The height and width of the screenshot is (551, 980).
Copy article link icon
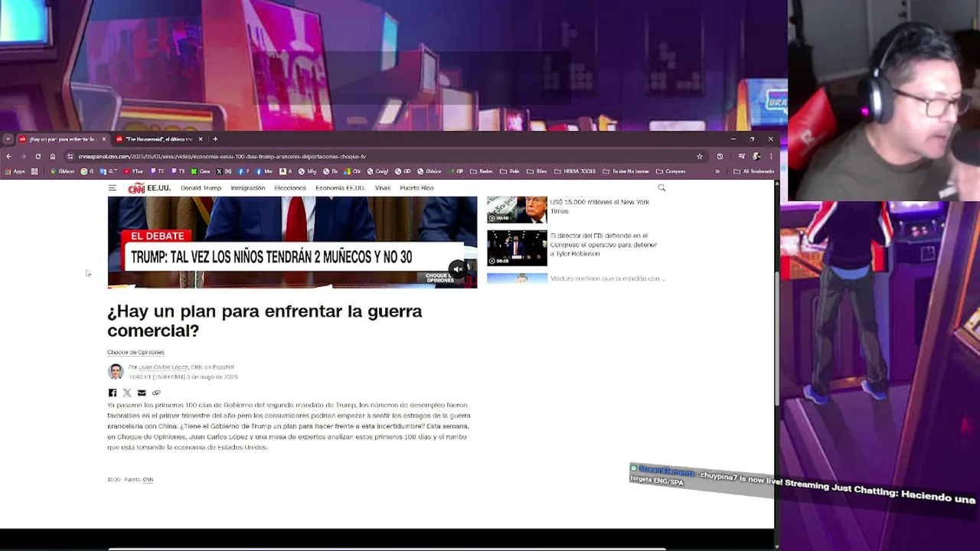coord(156,393)
